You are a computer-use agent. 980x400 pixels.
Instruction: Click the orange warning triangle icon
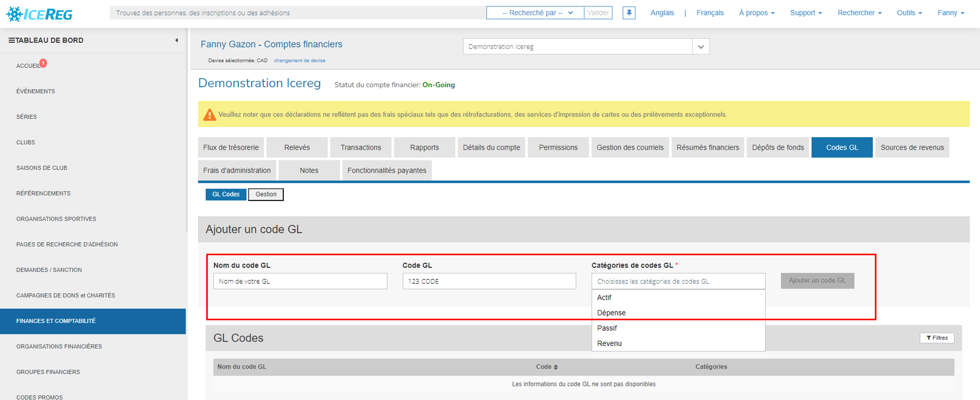[x=209, y=114]
